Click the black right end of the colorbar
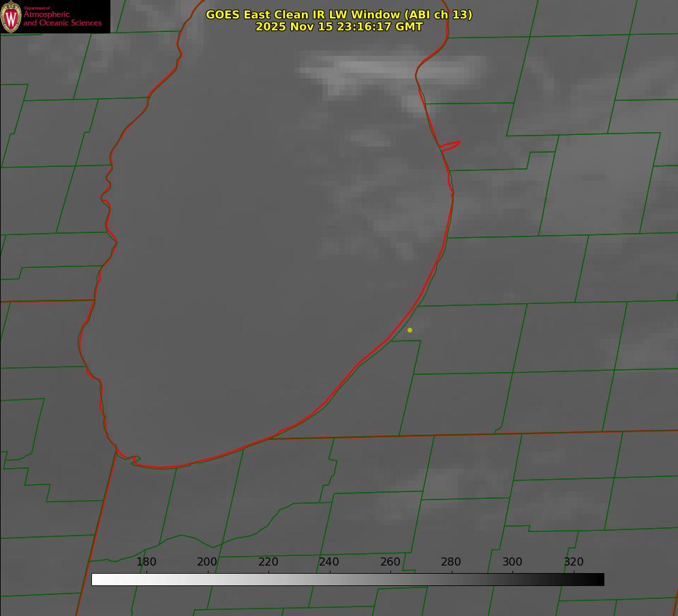This screenshot has width=678, height=616. (x=599, y=579)
